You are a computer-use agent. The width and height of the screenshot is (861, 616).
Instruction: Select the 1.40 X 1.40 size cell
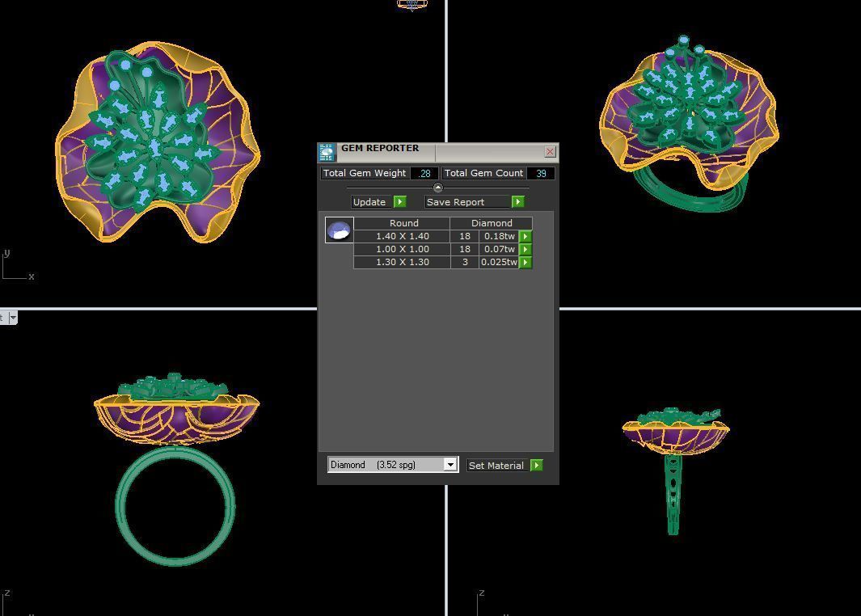(402, 237)
